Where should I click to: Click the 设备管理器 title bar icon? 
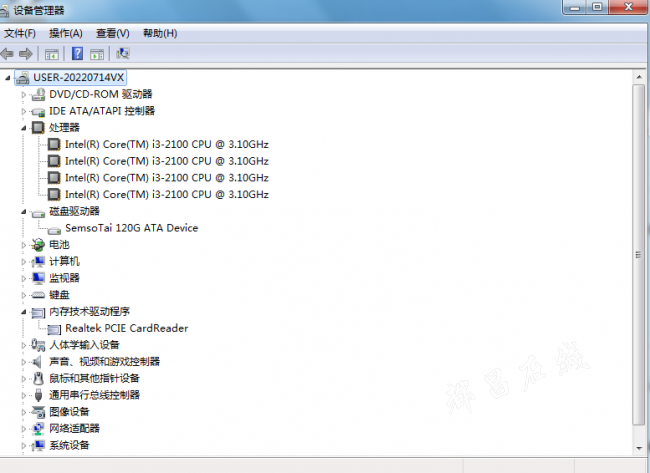coord(4,11)
